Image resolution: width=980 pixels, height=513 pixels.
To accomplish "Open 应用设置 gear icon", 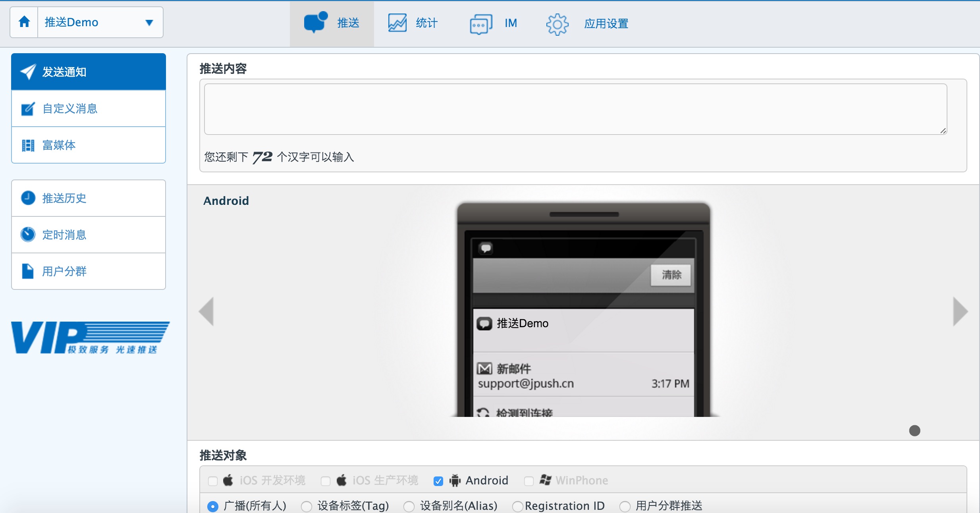I will click(557, 24).
